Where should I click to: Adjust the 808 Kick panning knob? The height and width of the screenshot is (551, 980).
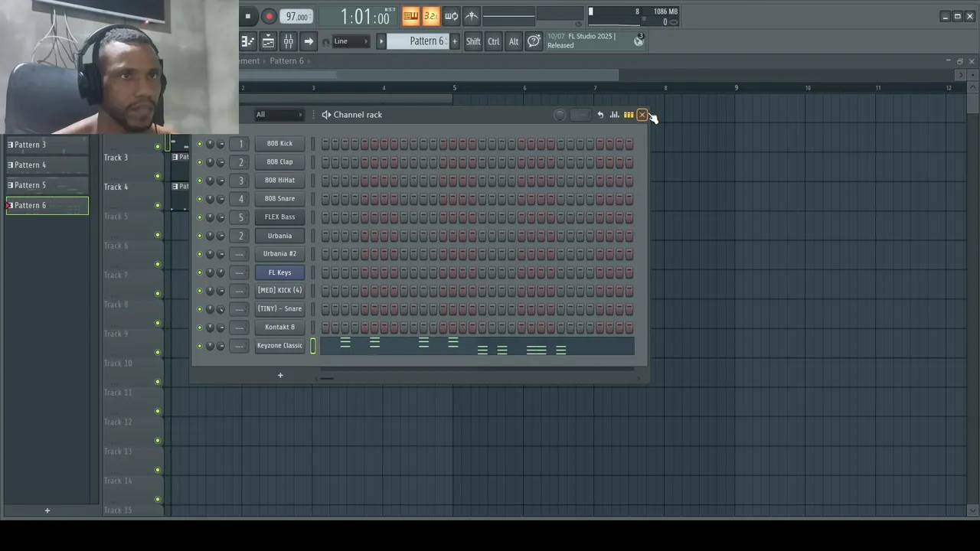click(x=210, y=144)
